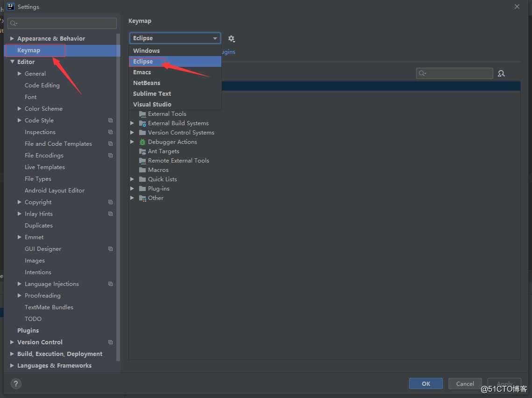The height and width of the screenshot is (398, 532).
Task: Click the keymap gear settings icon
Action: point(231,39)
